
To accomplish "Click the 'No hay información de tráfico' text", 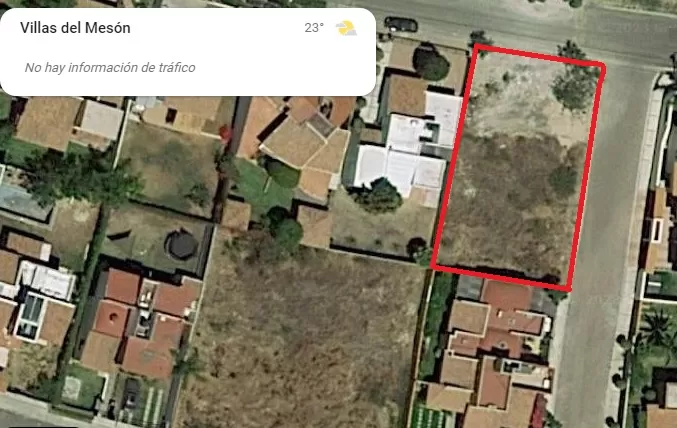I will [110, 67].
